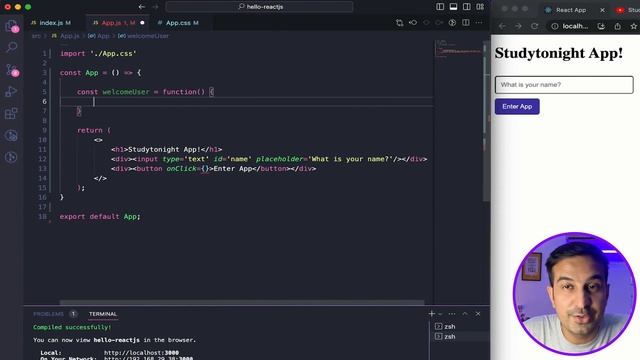Go forward with editor navigation arrow
Screen dimensions: 640x360
click(155, 7)
